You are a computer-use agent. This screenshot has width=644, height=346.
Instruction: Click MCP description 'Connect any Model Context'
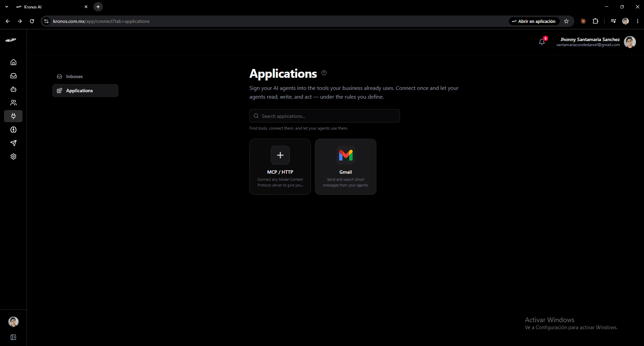[x=280, y=179]
